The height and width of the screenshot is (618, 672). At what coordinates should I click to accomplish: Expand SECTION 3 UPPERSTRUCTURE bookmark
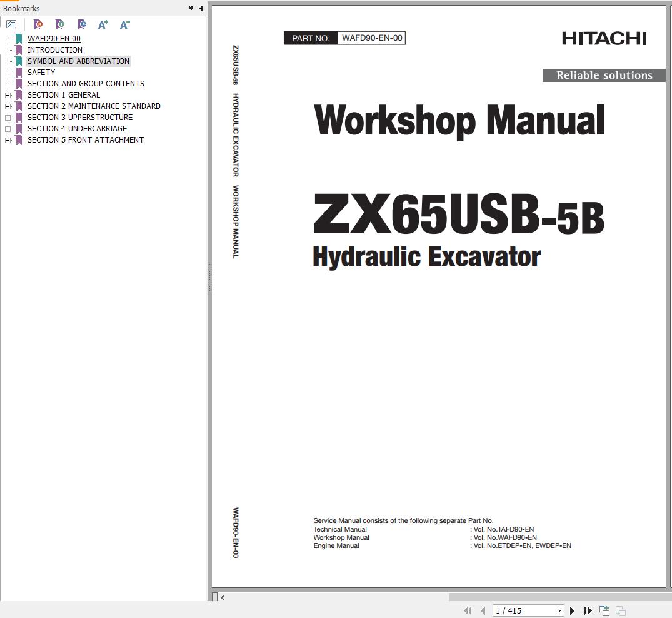[8, 118]
